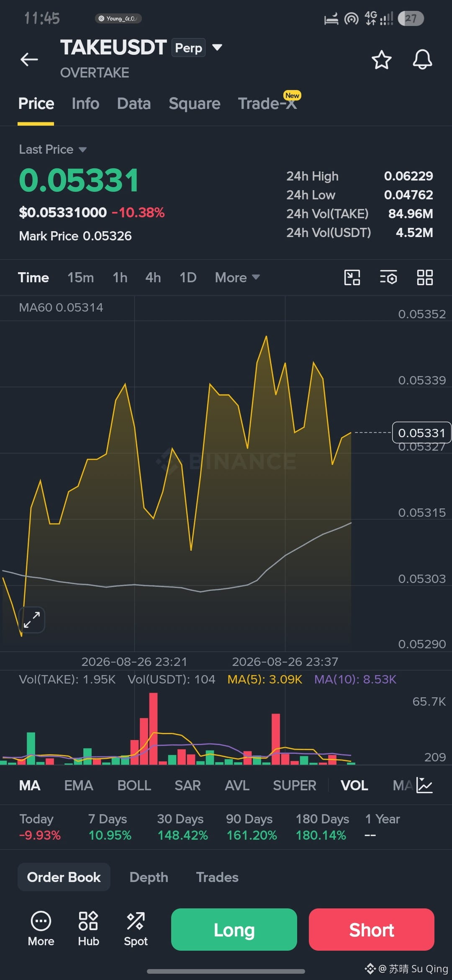Image resolution: width=452 pixels, height=980 pixels.
Task: Tap the red Short button
Action: [372, 929]
